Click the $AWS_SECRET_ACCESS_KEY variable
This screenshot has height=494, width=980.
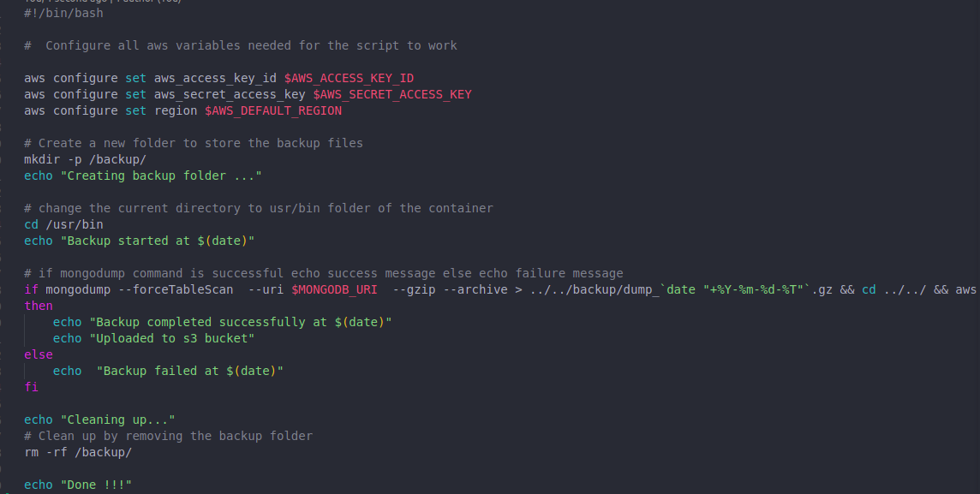392,94
